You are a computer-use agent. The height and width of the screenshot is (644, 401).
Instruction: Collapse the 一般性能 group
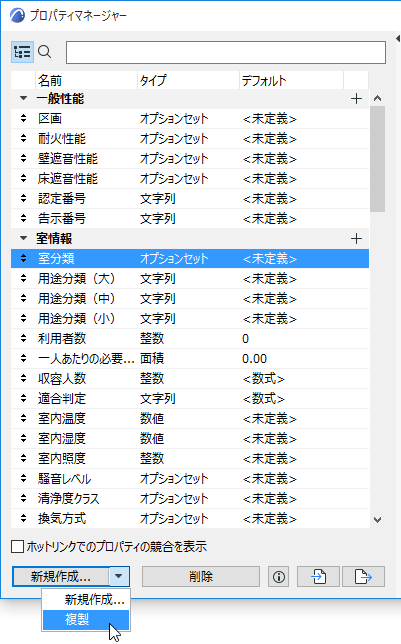23,98
